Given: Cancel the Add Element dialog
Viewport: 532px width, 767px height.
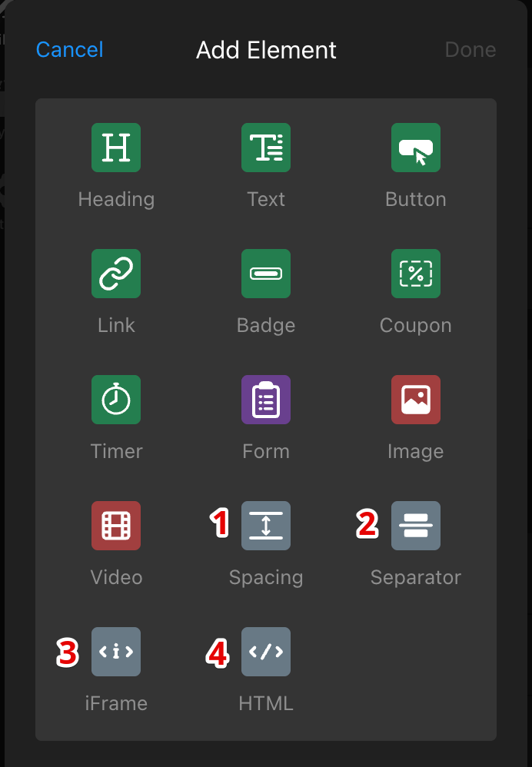Looking at the screenshot, I should [x=69, y=50].
